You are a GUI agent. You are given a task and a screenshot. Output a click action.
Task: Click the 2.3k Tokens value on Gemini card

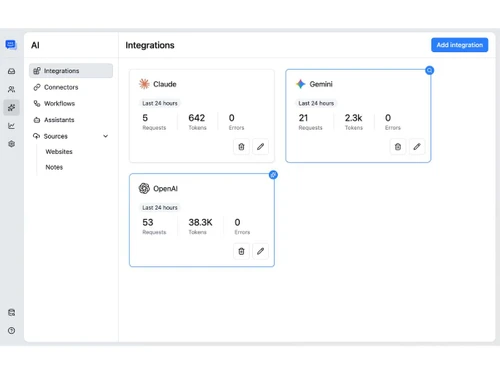[353, 118]
